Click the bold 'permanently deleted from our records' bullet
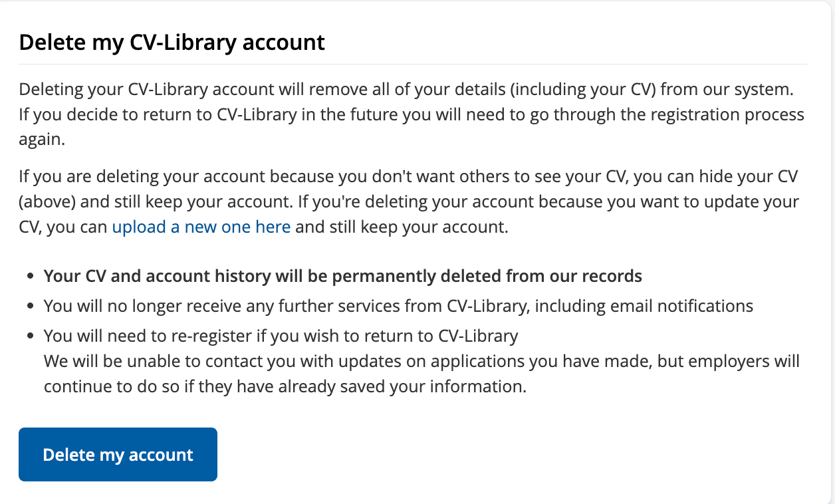Viewport: 835px width, 504px height. pos(342,276)
